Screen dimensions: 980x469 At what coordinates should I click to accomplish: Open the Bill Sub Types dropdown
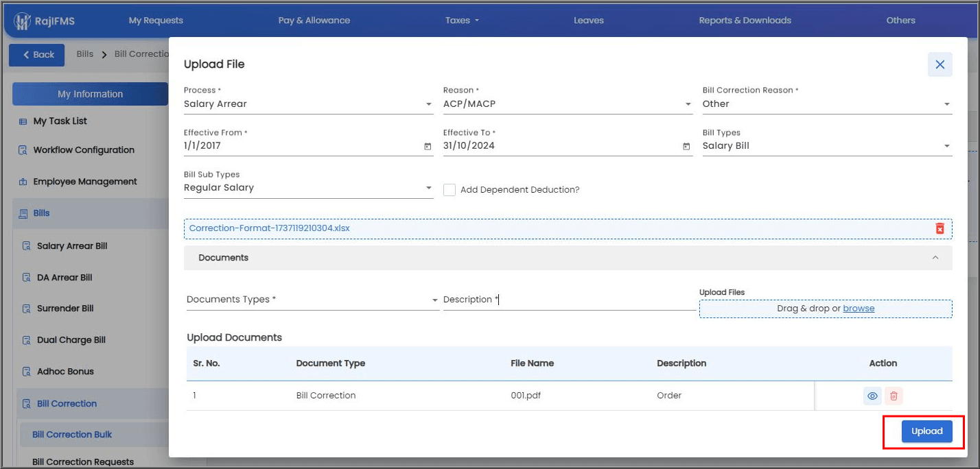(x=308, y=188)
